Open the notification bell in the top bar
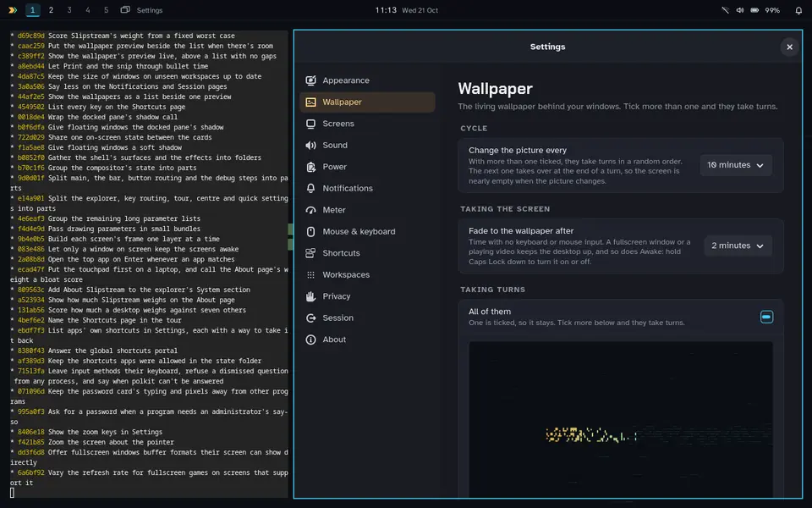 coord(798,10)
